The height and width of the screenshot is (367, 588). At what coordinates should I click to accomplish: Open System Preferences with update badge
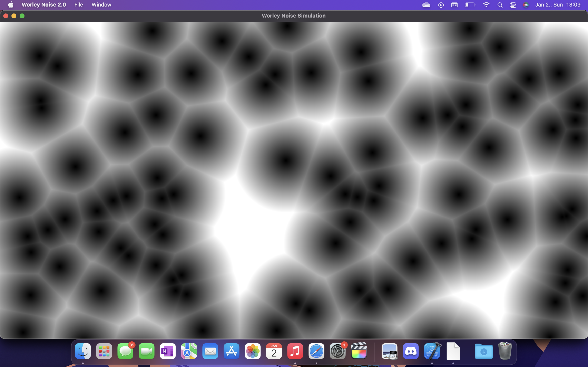pyautogui.click(x=338, y=351)
